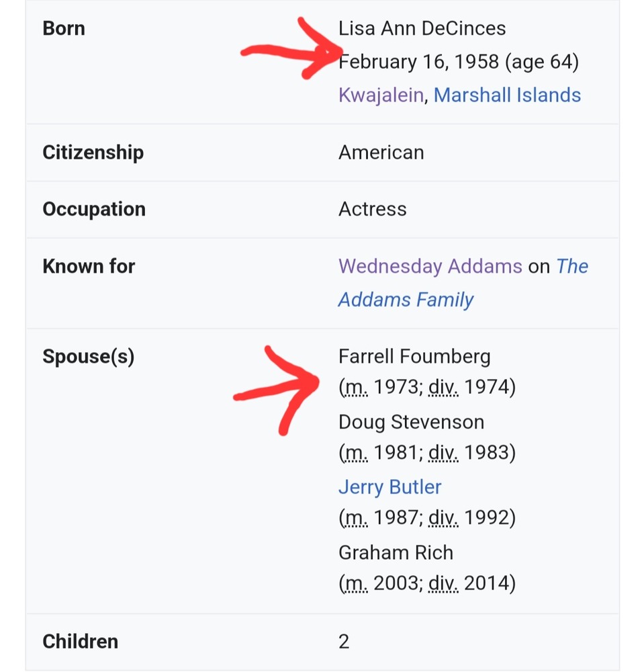Click the "div." abbreviation before 2014
Viewport: 644px width, 672px height.
click(443, 584)
